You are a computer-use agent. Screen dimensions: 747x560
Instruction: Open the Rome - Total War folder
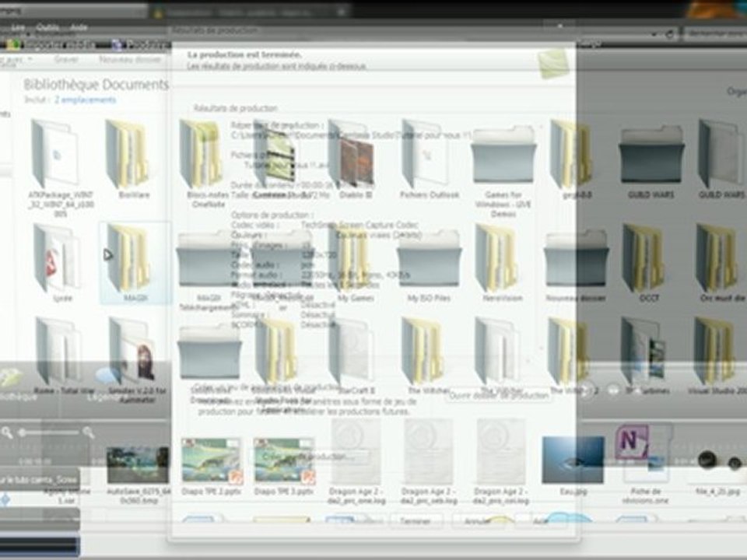point(63,356)
